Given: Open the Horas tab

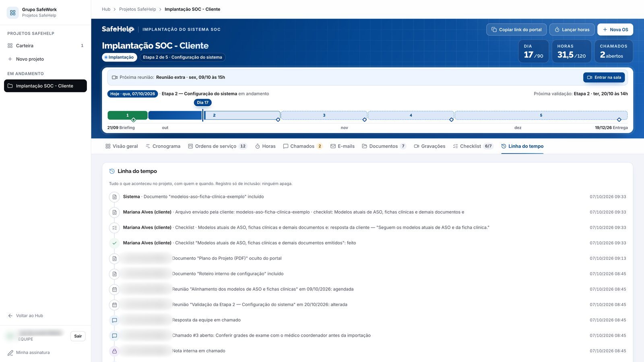Looking at the screenshot, I should pyautogui.click(x=265, y=146).
